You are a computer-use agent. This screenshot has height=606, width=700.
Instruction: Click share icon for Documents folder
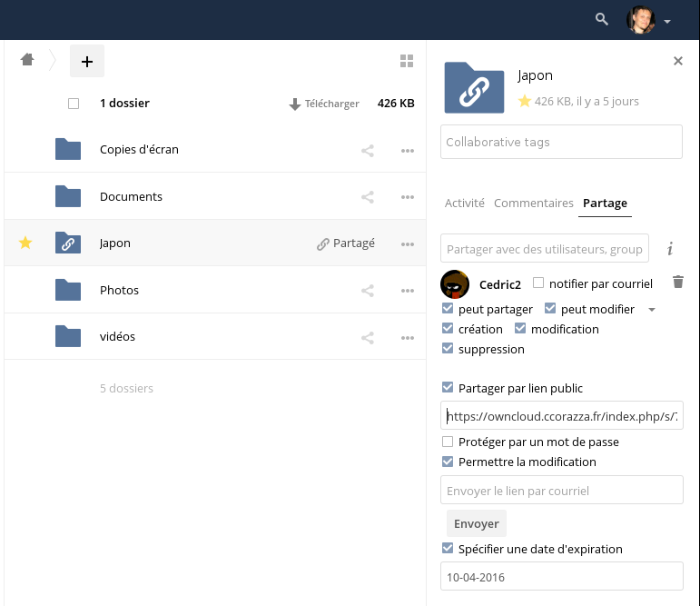click(368, 196)
